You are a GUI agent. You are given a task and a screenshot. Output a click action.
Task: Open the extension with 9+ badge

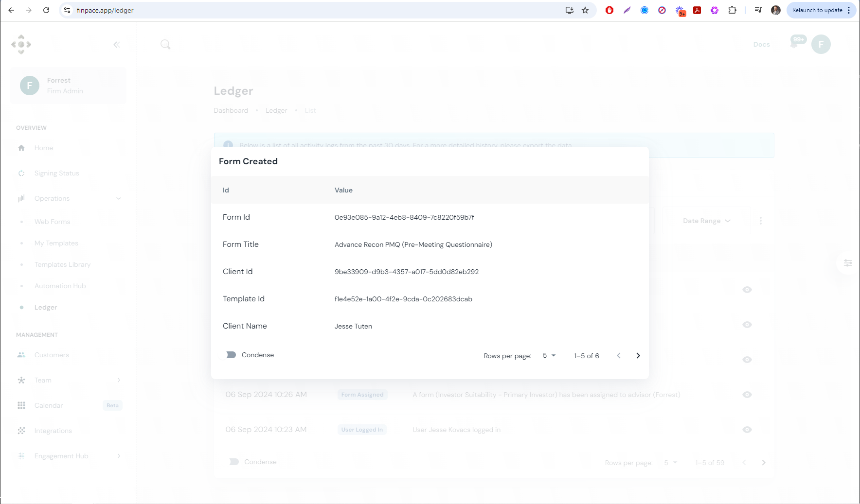coord(681,11)
